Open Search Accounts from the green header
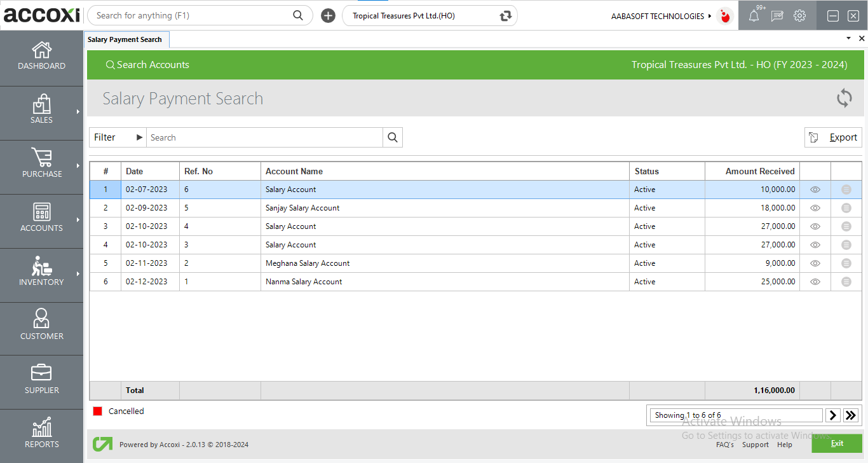Viewport: 868px width, 463px height. click(x=147, y=64)
